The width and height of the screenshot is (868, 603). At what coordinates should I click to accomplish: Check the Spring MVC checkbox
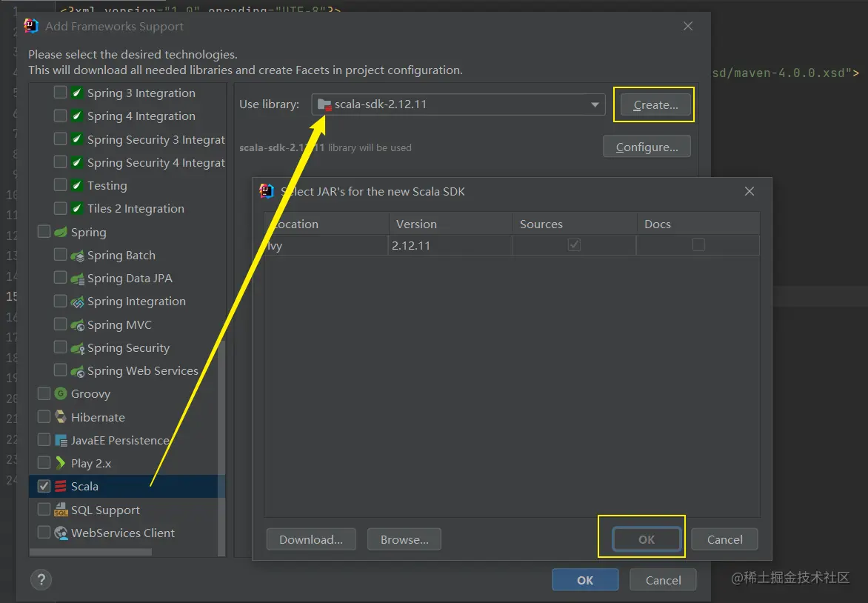coord(60,324)
